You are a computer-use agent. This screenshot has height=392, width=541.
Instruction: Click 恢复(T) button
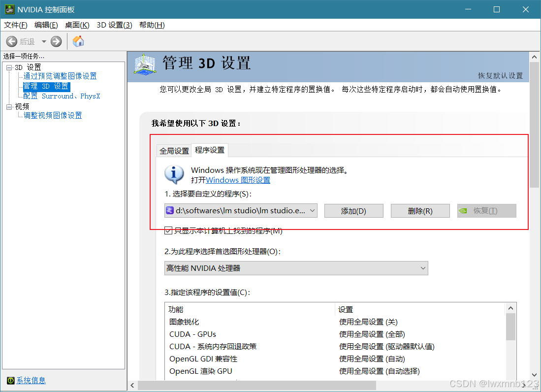(x=486, y=211)
